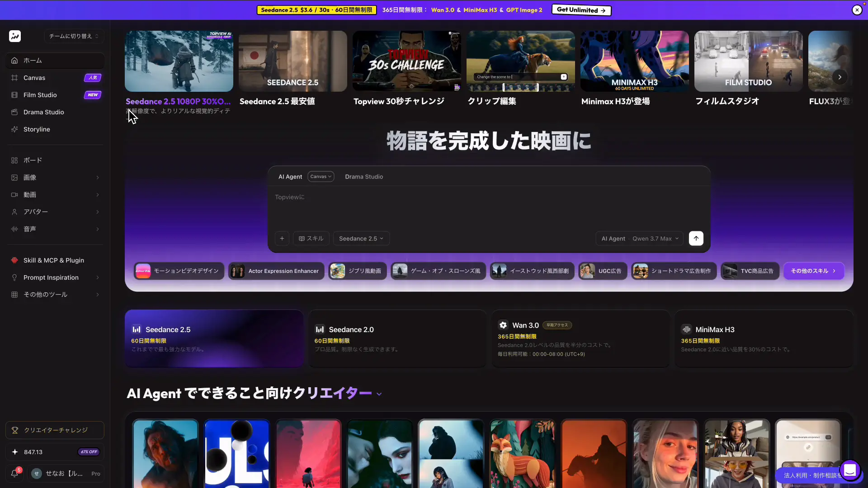The width and height of the screenshot is (868, 488).
Task: Select ゲーム・オブ・スローンズ風 skill chip
Action: point(438,271)
